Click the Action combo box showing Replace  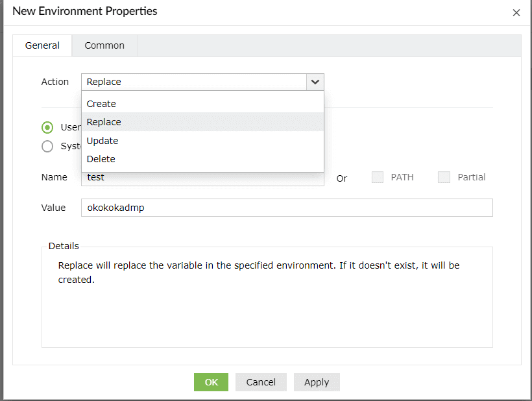tap(194, 82)
